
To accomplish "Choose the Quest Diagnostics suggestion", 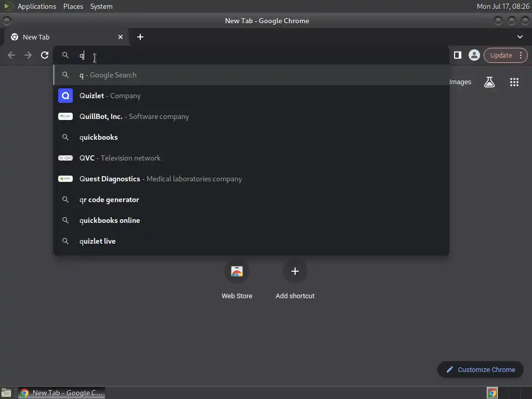I will [x=251, y=179].
